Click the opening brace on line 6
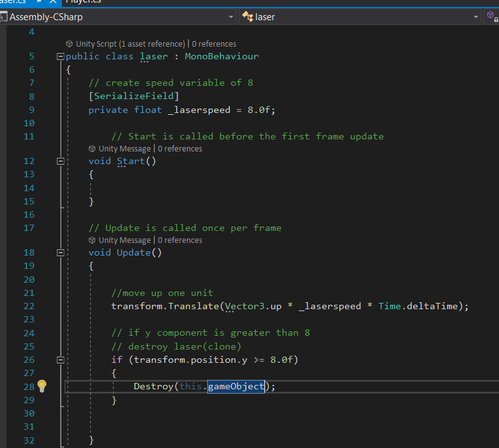The height and width of the screenshot is (448, 499). click(68, 70)
